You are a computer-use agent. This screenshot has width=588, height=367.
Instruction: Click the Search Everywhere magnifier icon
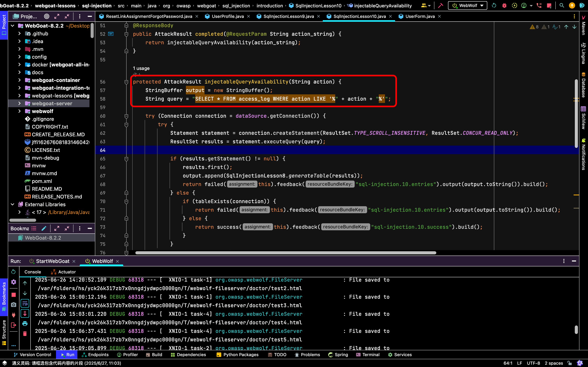(x=562, y=5)
